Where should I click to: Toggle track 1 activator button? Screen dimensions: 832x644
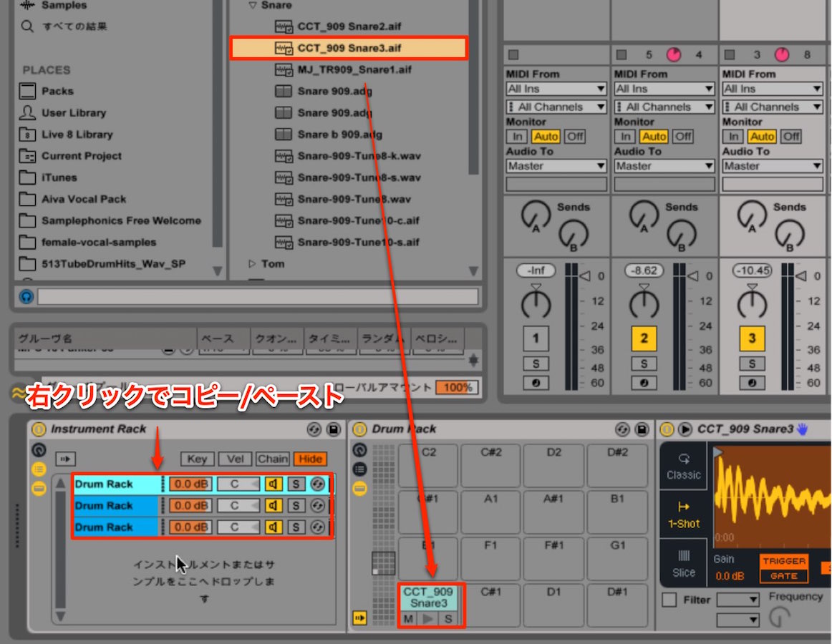click(536, 338)
